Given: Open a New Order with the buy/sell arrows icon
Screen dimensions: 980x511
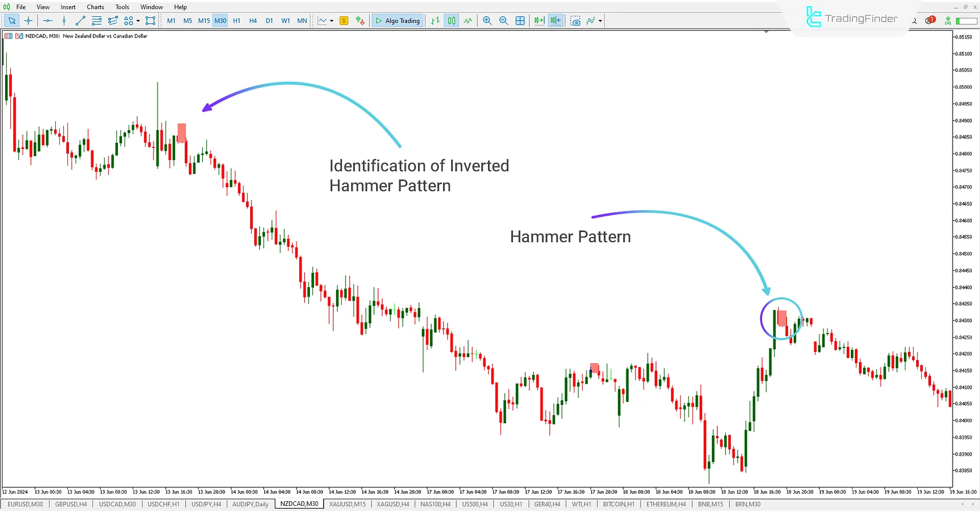Looking at the screenshot, I should tap(360, 21).
